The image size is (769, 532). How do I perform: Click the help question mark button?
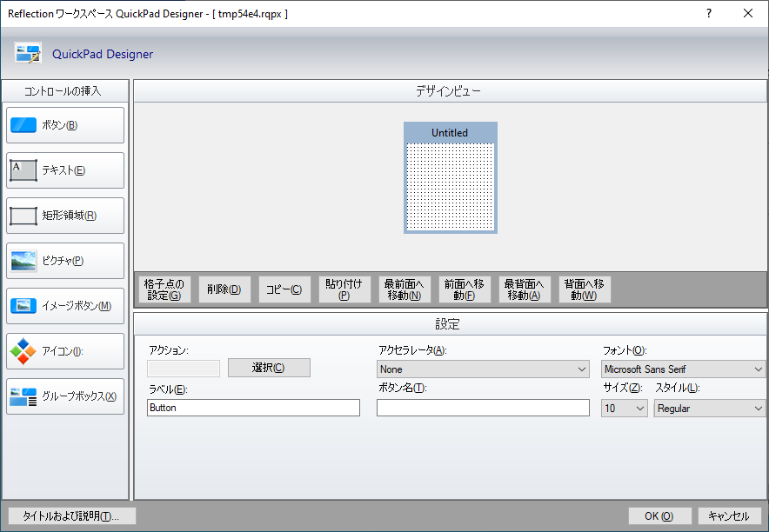point(709,13)
